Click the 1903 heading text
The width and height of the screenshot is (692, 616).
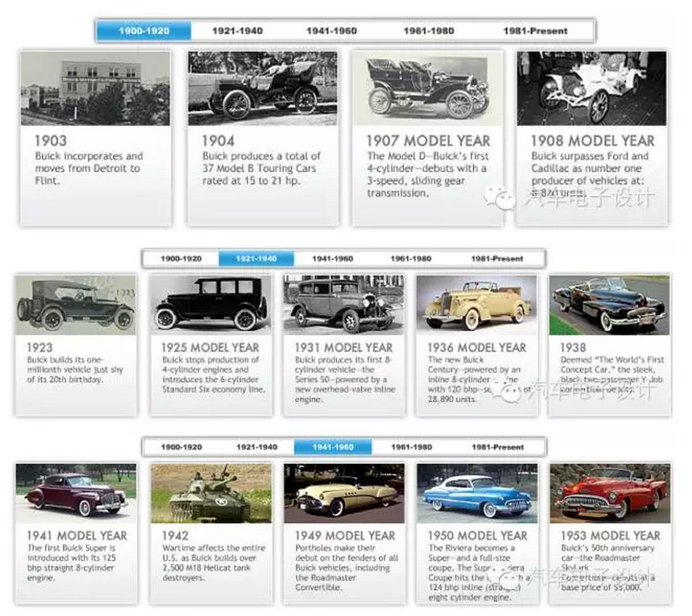(51, 141)
